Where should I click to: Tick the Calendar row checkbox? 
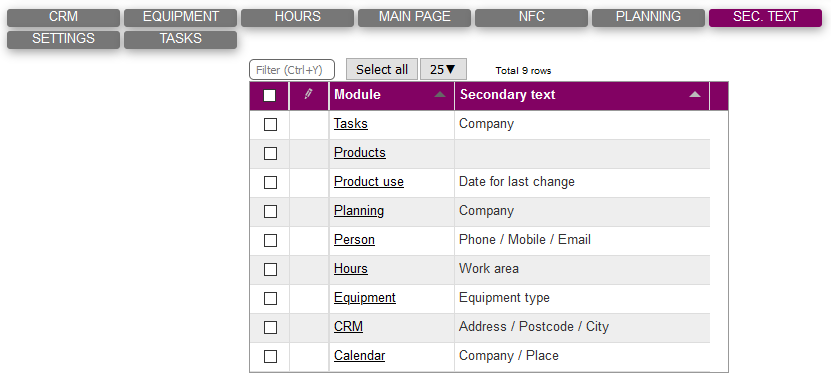(270, 357)
